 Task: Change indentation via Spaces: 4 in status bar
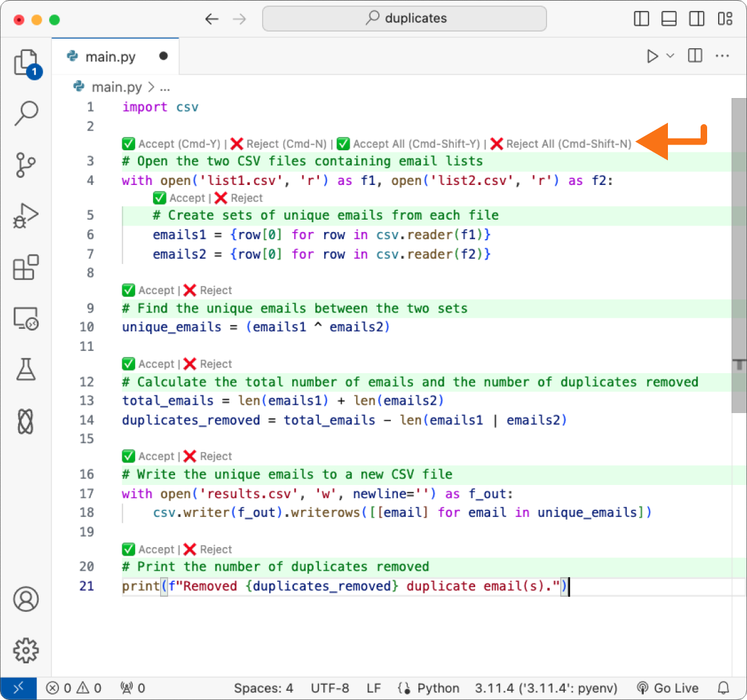pyautogui.click(x=263, y=688)
